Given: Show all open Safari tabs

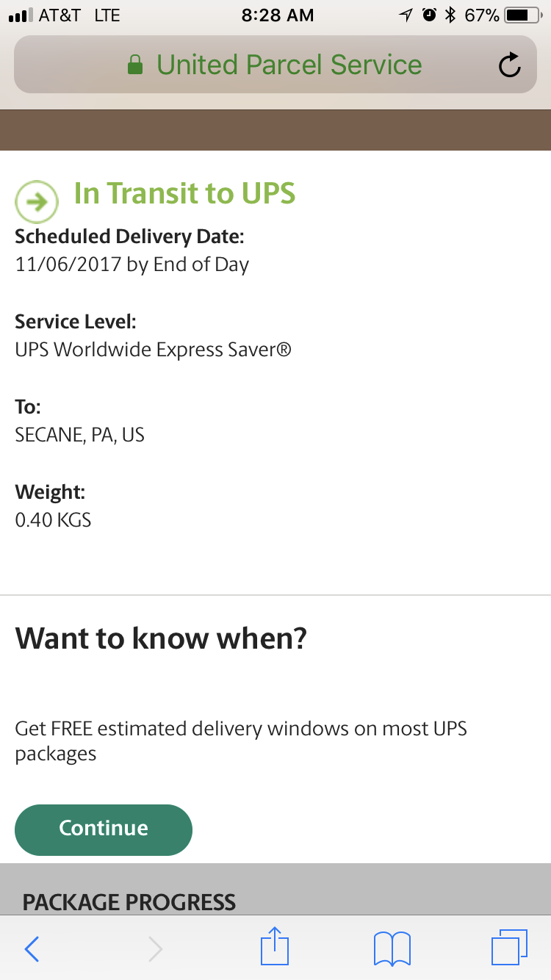Looking at the screenshot, I should click(x=509, y=948).
